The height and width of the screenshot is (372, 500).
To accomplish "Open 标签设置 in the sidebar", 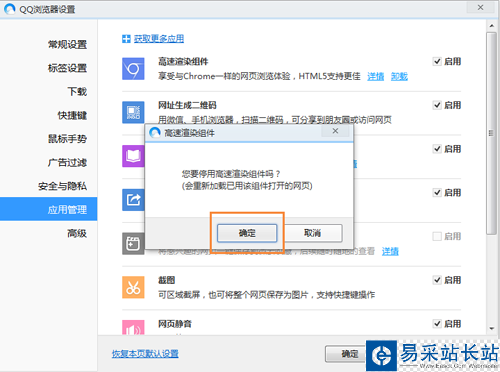I will coord(67,68).
